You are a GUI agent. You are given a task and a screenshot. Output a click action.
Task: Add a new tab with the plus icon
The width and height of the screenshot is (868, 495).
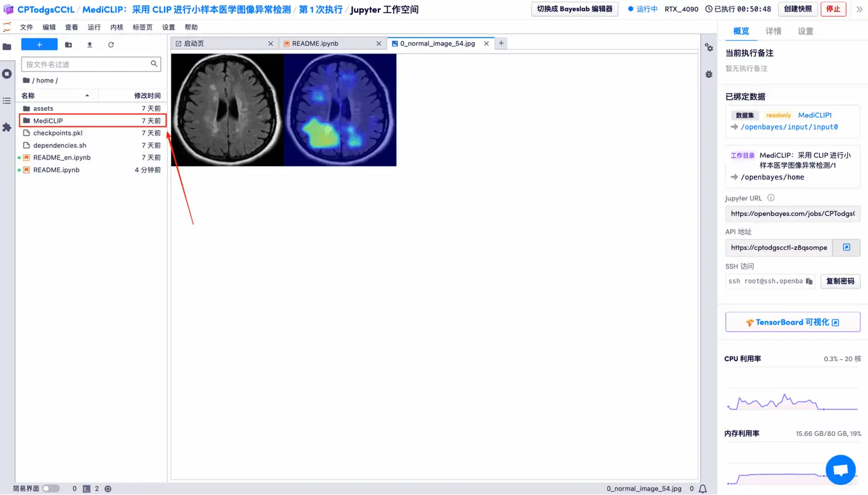[x=501, y=43]
